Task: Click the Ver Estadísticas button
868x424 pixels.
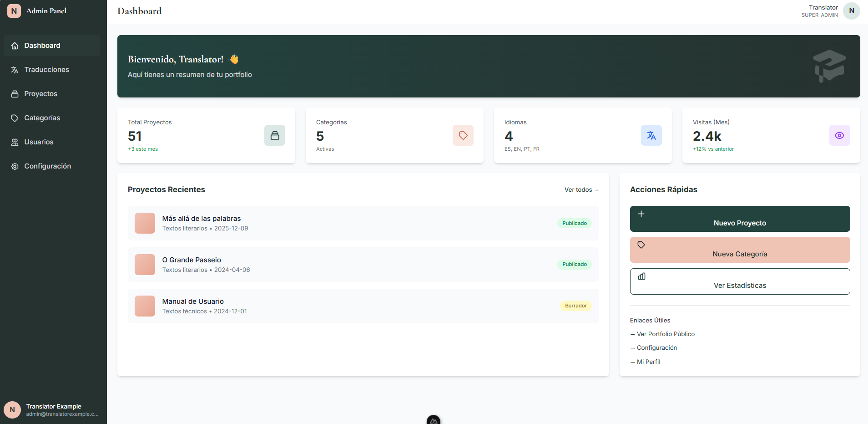Action: pos(740,281)
